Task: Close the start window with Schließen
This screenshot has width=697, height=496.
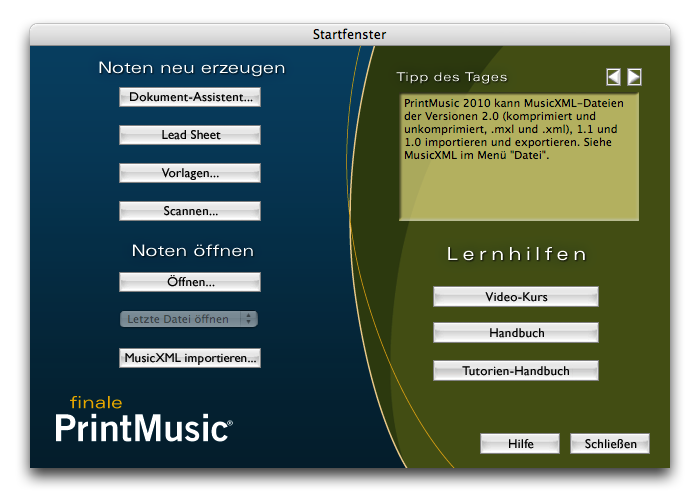Action: click(610, 444)
